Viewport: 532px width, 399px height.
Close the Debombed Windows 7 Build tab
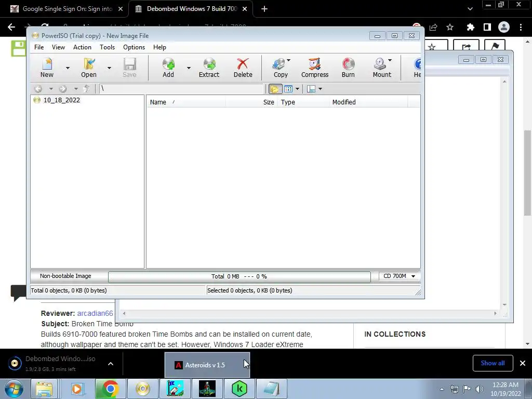[x=245, y=9]
